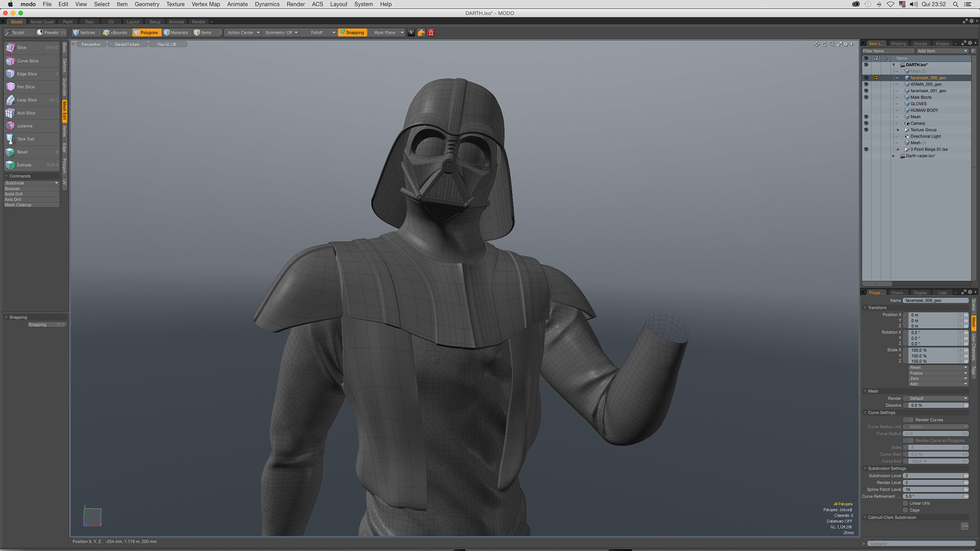Image resolution: width=980 pixels, height=551 pixels.
Task: Switch to the Groups panel tab
Action: (920, 44)
